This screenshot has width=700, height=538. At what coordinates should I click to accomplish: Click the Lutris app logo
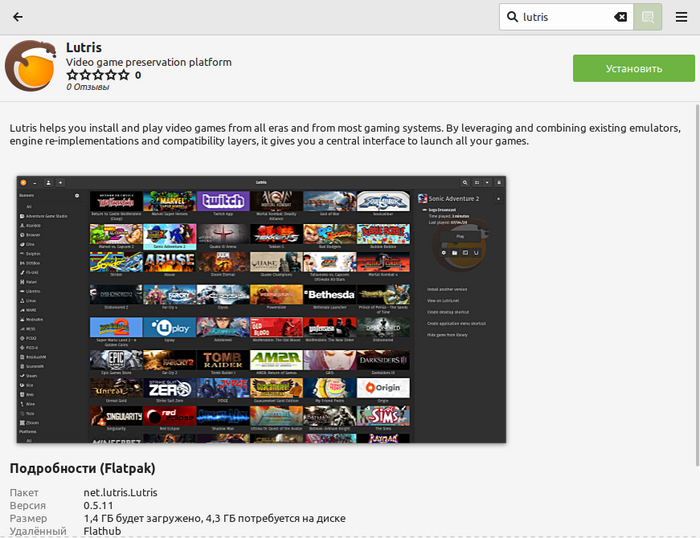[x=30, y=66]
